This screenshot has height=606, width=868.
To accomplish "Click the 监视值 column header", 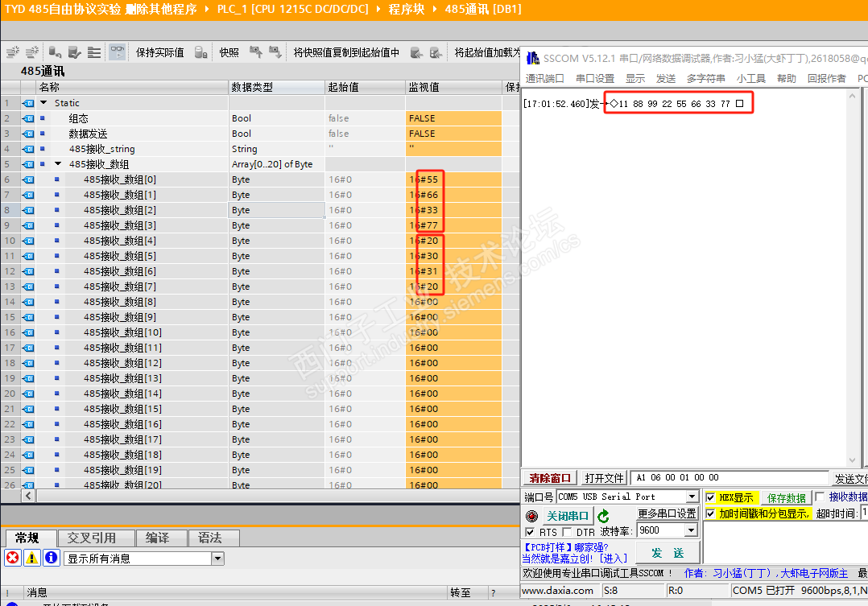I will 453,87.
